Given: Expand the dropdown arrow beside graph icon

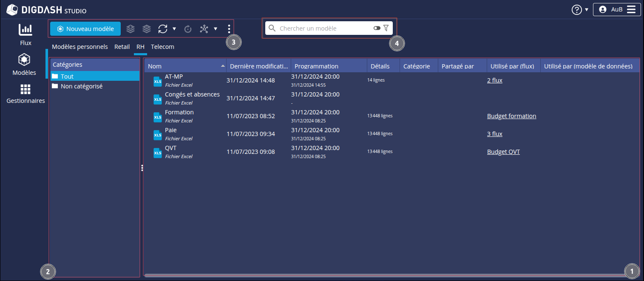Looking at the screenshot, I should pyautogui.click(x=216, y=29).
